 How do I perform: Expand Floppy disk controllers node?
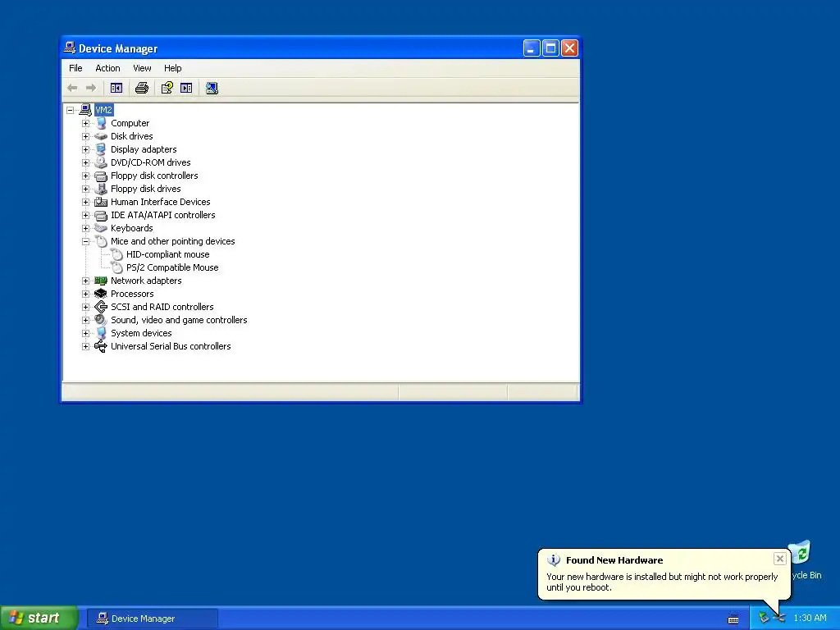pos(85,176)
